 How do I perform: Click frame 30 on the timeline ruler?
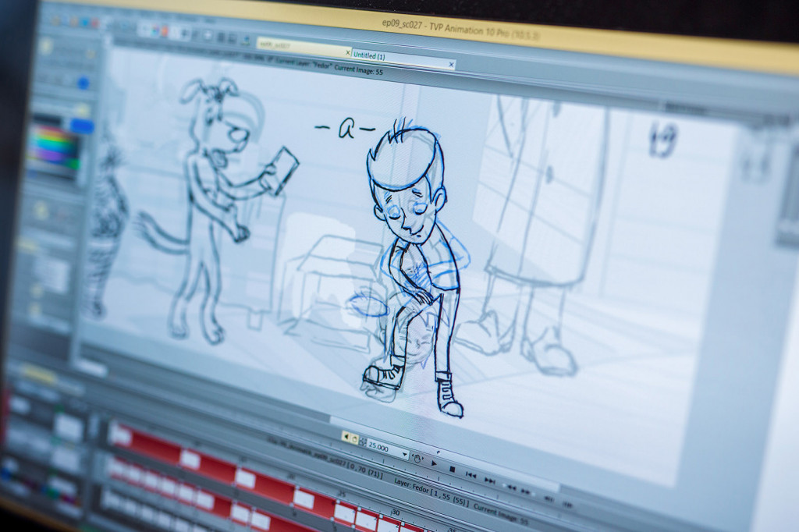point(395,512)
